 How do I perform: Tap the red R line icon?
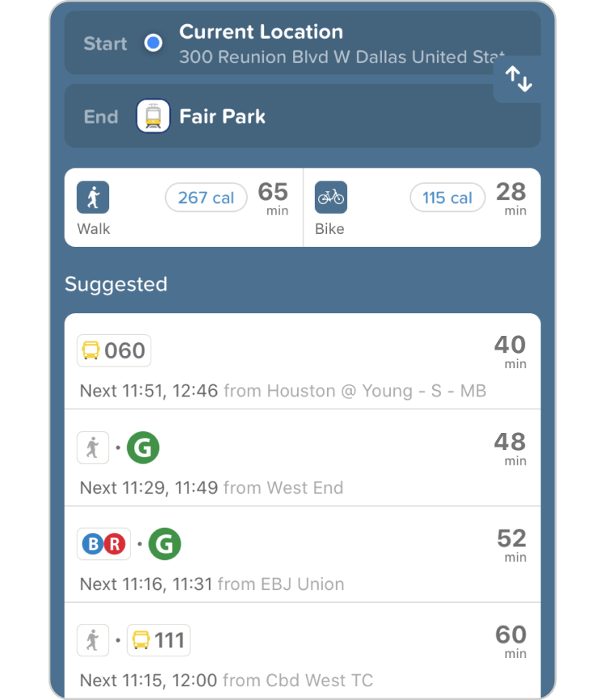(115, 545)
